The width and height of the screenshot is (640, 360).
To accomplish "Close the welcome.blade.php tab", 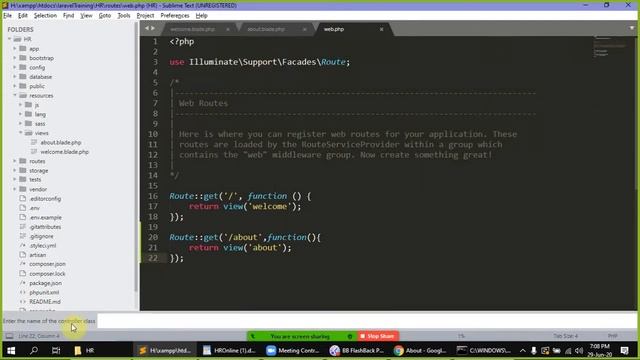I will coord(228,29).
